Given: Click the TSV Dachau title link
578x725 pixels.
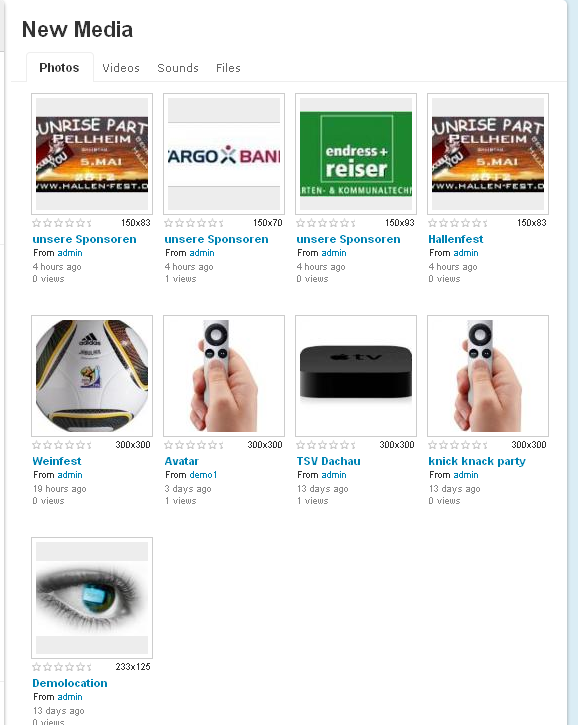Looking at the screenshot, I should [328, 461].
